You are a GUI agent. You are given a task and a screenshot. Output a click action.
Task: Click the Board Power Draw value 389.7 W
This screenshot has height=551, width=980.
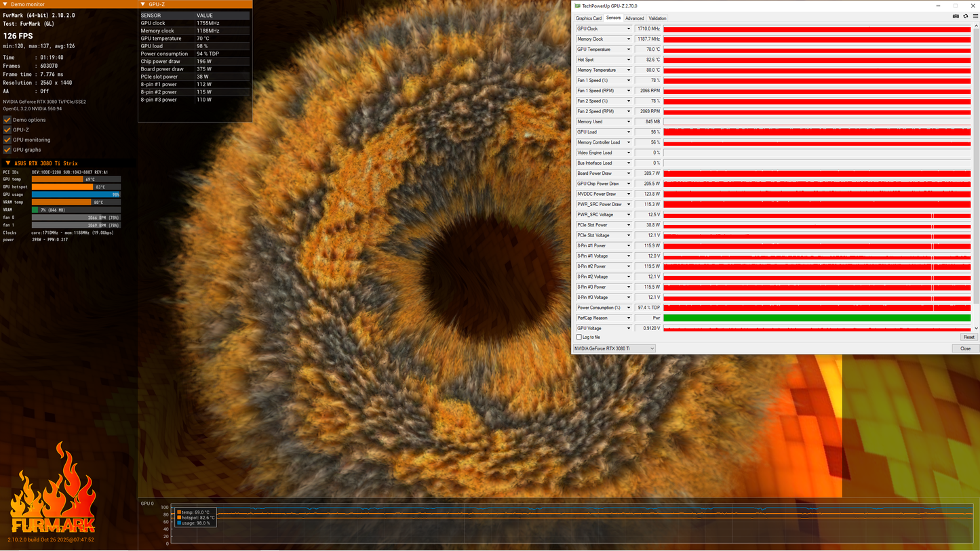click(648, 174)
